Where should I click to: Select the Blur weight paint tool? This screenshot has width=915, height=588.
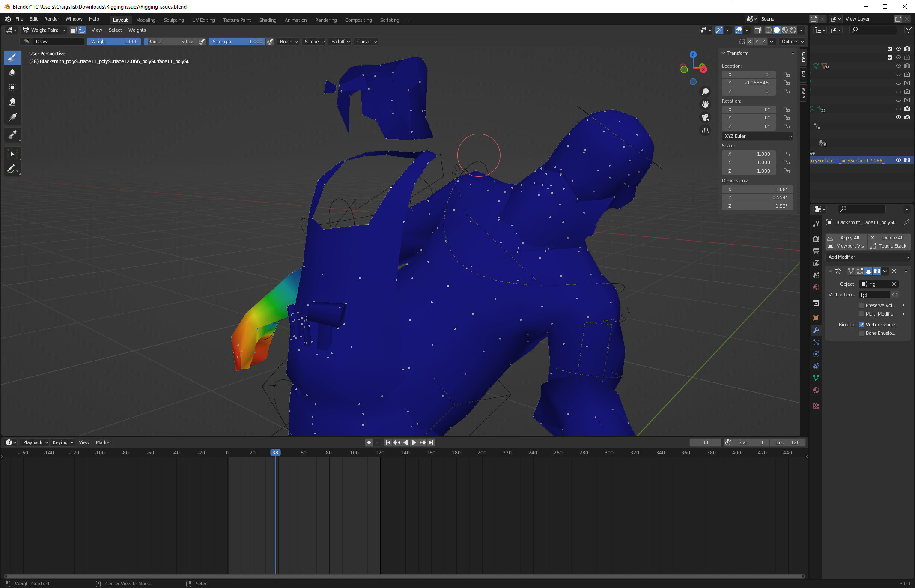[x=12, y=72]
